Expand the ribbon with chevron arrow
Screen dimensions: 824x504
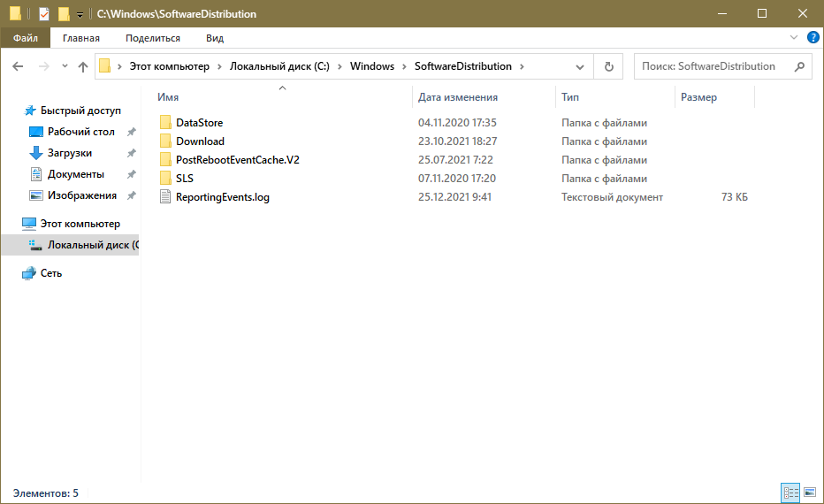(794, 38)
